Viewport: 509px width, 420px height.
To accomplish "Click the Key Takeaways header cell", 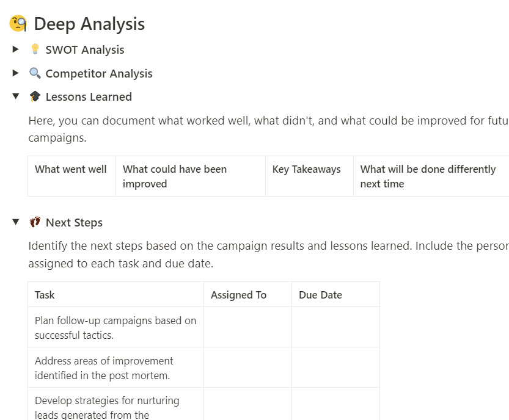I will coord(307,170).
